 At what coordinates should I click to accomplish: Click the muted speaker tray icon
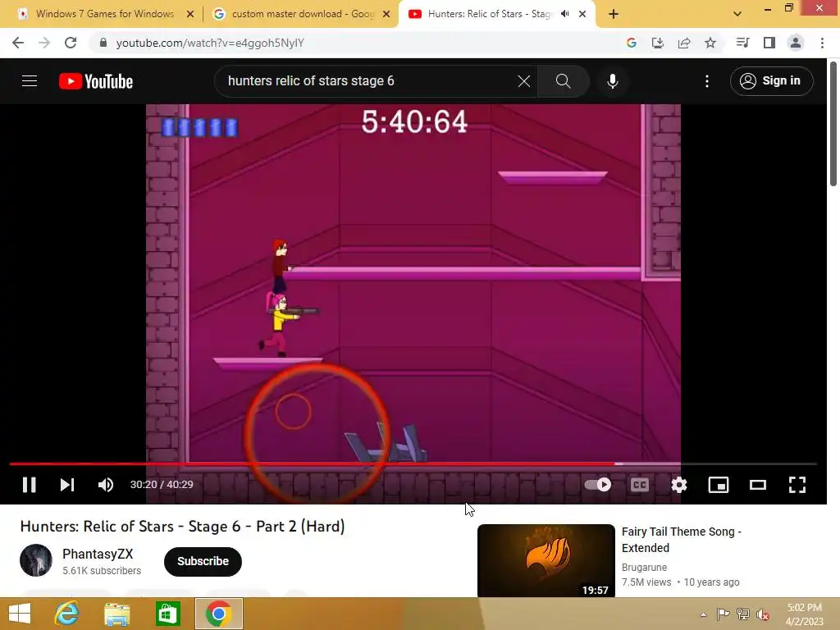tap(763, 614)
